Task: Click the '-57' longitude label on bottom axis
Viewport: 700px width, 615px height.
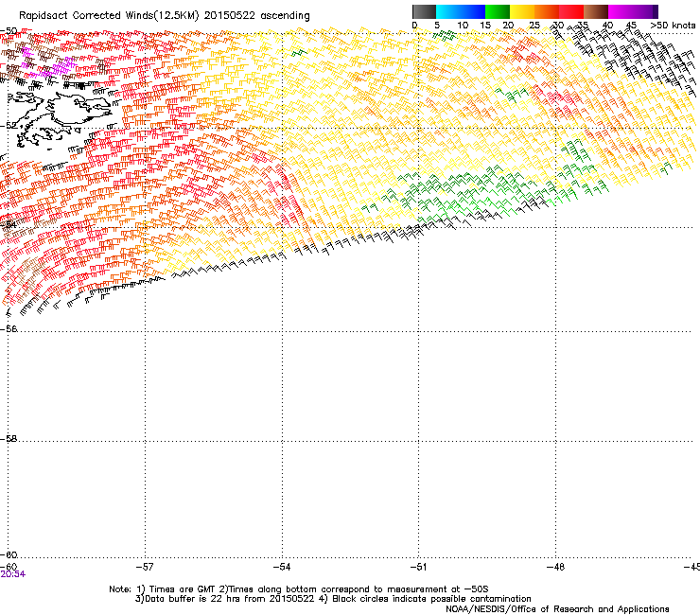Action: [145, 567]
